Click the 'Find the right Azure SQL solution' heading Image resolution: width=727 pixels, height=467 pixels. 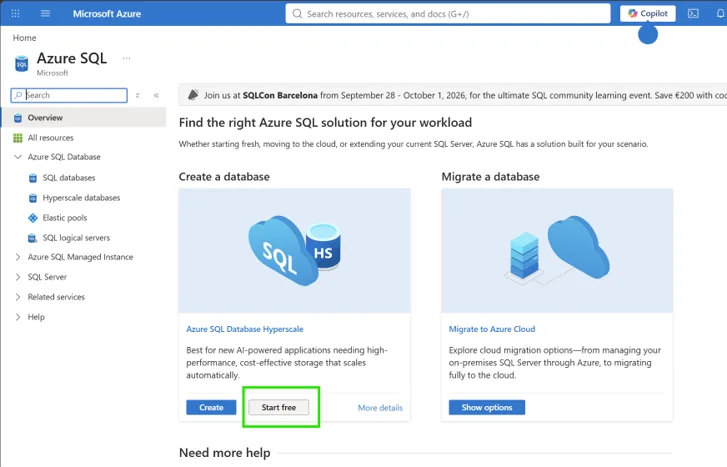coord(325,122)
